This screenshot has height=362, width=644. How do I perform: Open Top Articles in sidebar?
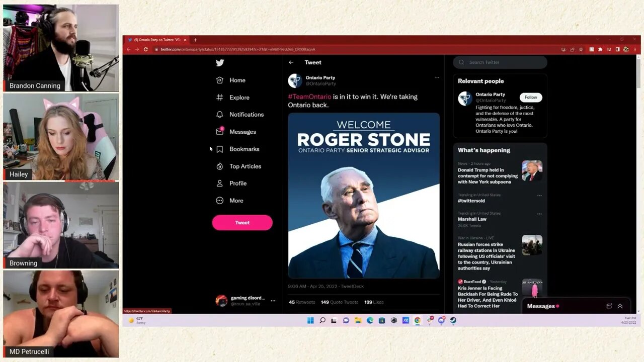tap(239, 166)
